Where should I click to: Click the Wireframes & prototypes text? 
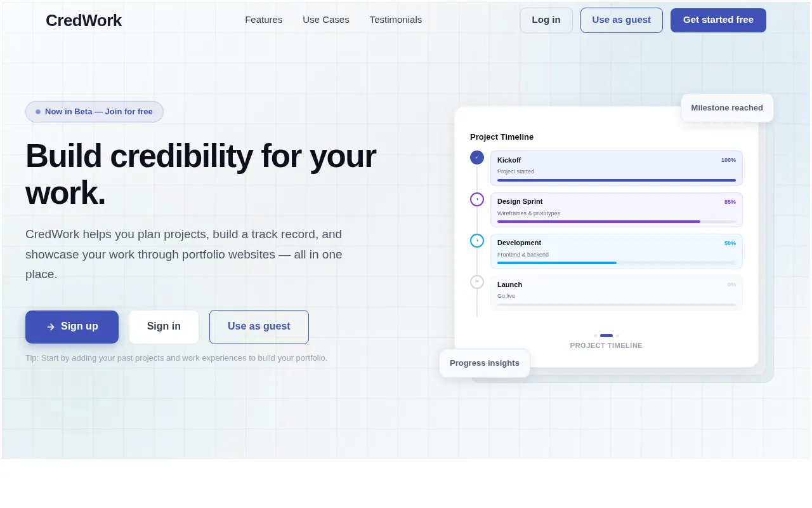coord(528,213)
